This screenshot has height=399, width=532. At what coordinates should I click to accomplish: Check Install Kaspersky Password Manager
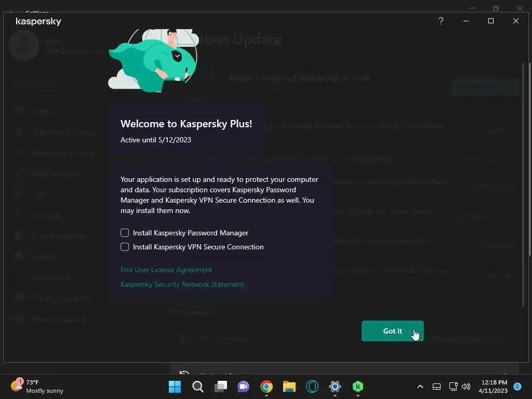pos(125,233)
